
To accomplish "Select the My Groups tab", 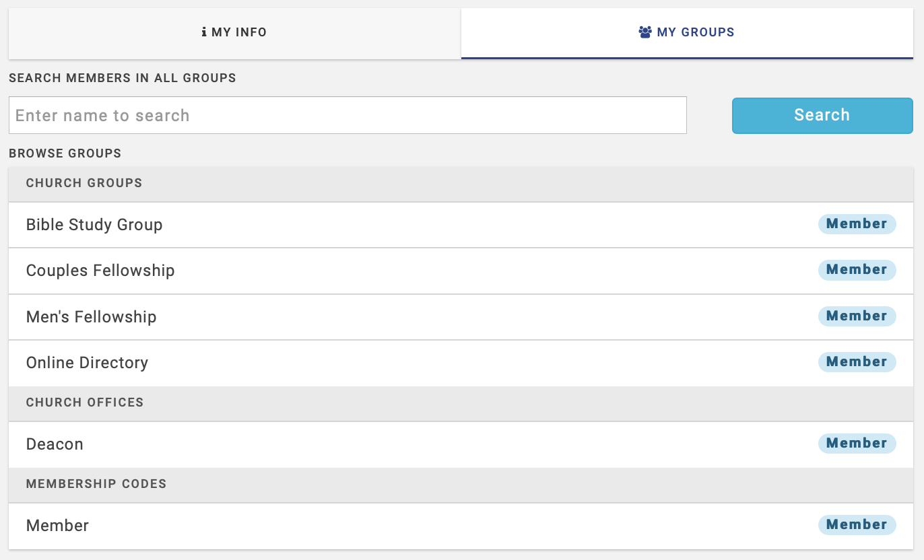I will click(687, 32).
